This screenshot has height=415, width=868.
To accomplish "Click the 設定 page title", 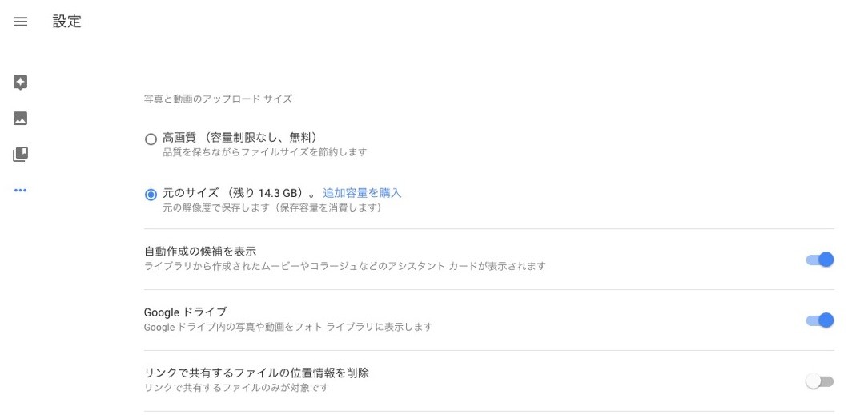I will pos(67,22).
